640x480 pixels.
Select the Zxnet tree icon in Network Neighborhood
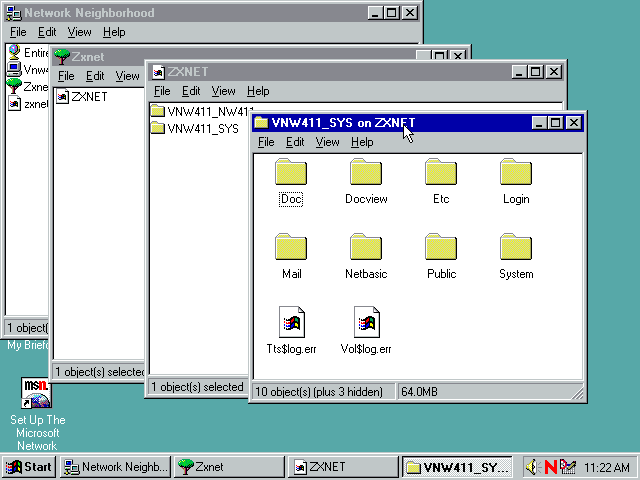point(14,87)
